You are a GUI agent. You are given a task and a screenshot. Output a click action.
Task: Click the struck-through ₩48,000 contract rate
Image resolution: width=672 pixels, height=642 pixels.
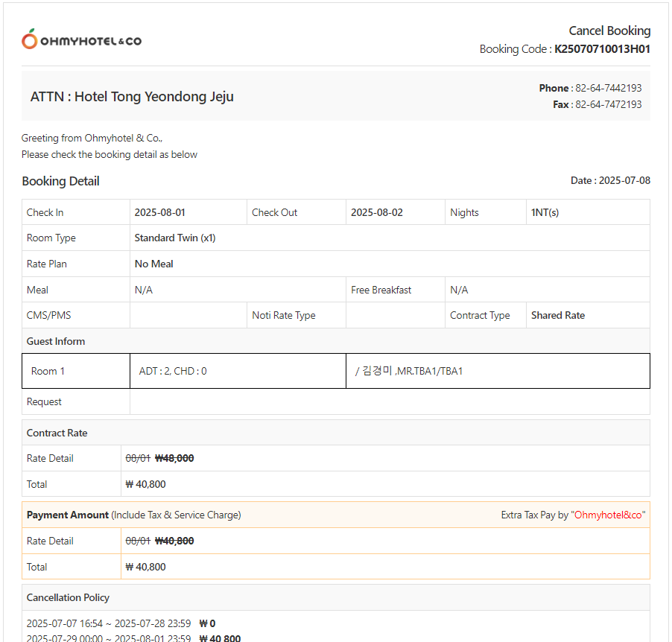click(174, 458)
